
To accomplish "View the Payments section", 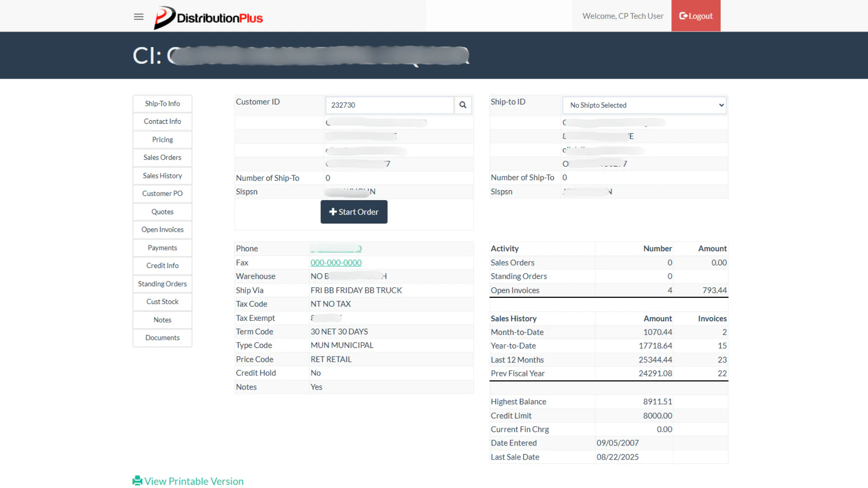I will pyautogui.click(x=162, y=248).
